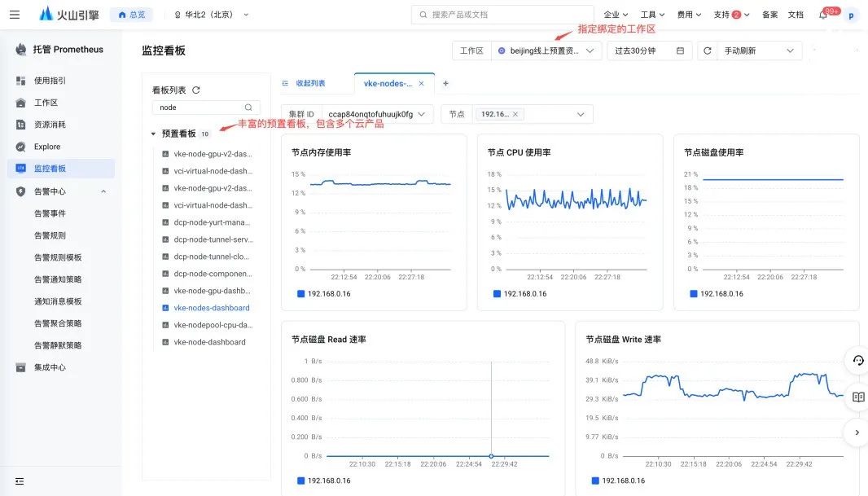Open the 企业 menu
This screenshot has width=868, height=496.
click(x=616, y=15)
